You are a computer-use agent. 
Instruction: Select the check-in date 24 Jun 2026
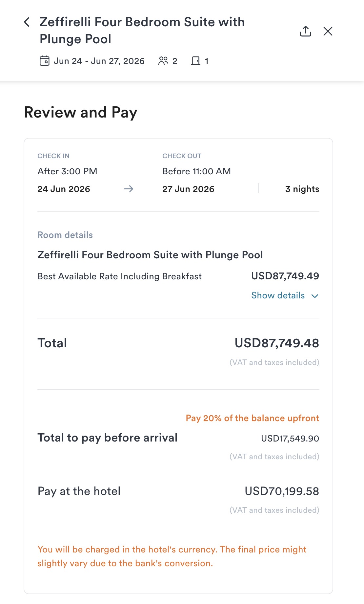coord(64,189)
